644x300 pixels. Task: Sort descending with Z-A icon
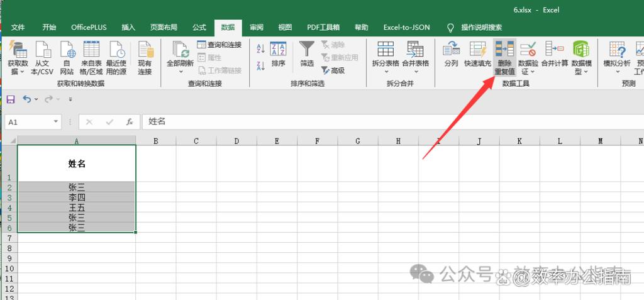(260, 66)
